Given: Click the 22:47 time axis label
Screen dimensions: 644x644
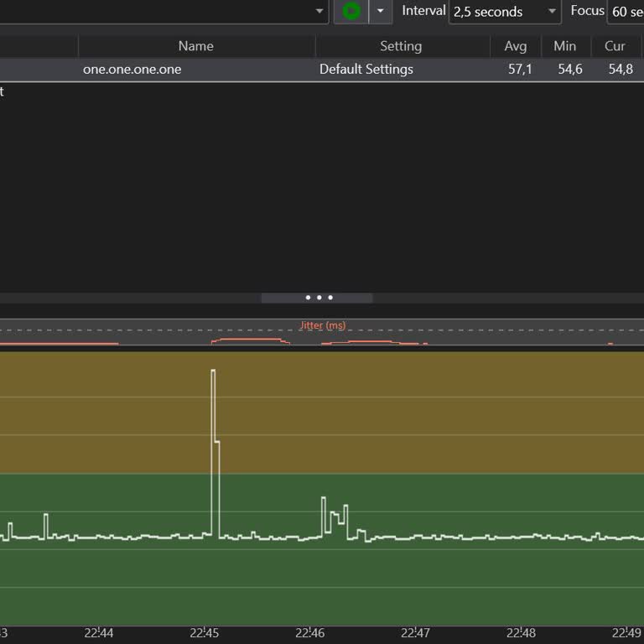Looking at the screenshot, I should click(415, 633).
